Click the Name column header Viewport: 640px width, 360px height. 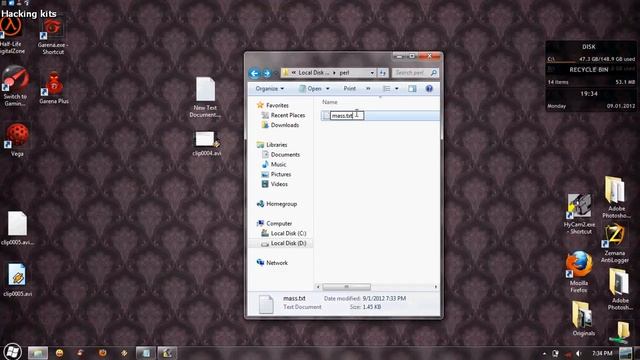click(x=330, y=102)
